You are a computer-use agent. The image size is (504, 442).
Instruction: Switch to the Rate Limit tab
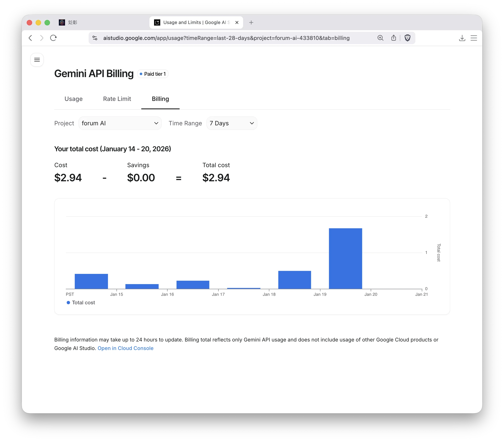pyautogui.click(x=117, y=99)
